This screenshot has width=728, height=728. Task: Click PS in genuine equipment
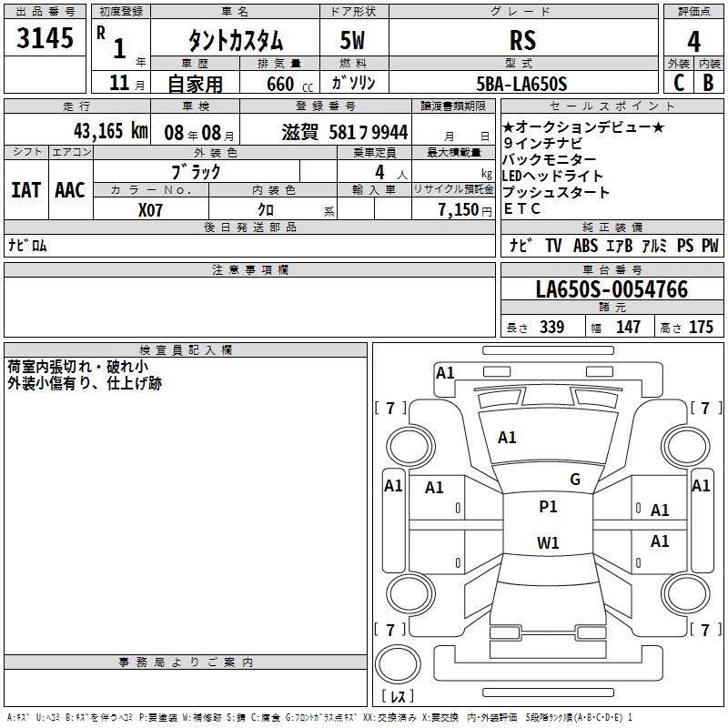coord(685,246)
